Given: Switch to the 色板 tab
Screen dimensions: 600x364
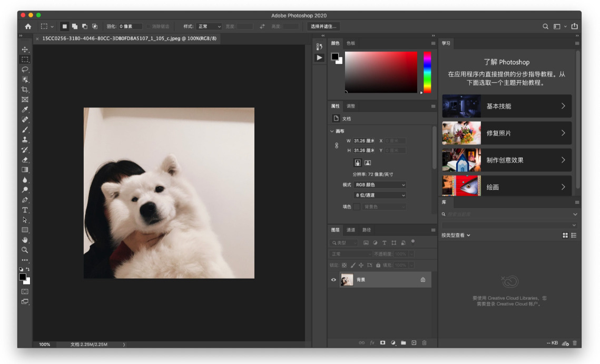Looking at the screenshot, I should [351, 43].
